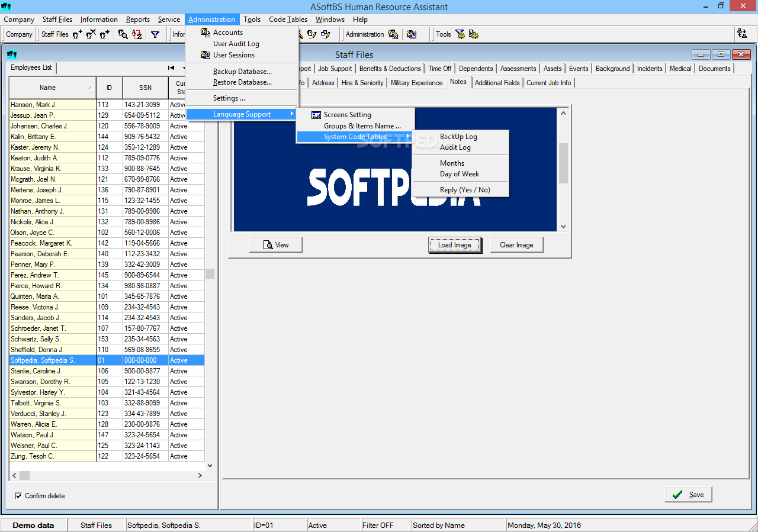Viewport: 758px width, 532px height.
Task: Select employee row Peacock, Margaret K.
Action: click(107, 243)
